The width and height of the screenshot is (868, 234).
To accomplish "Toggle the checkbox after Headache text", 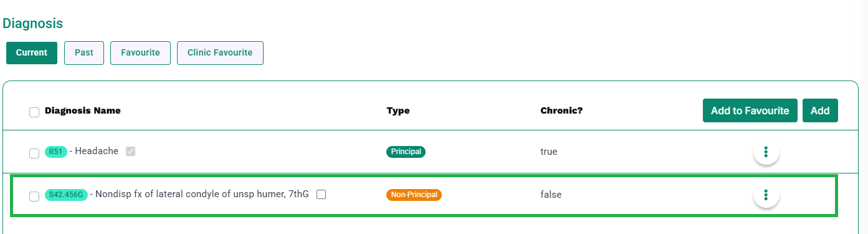I will tap(130, 151).
